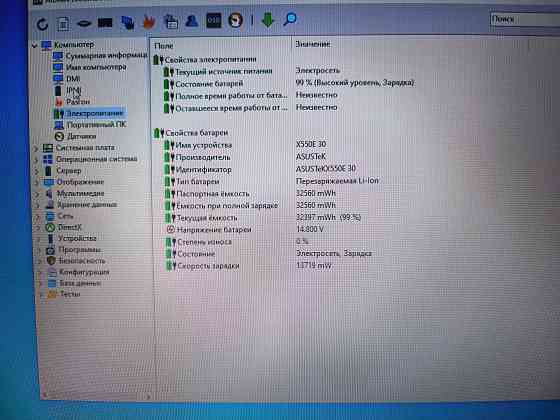Select Электропитание in the sidebar
The width and height of the screenshot is (560, 420).
coord(89,114)
